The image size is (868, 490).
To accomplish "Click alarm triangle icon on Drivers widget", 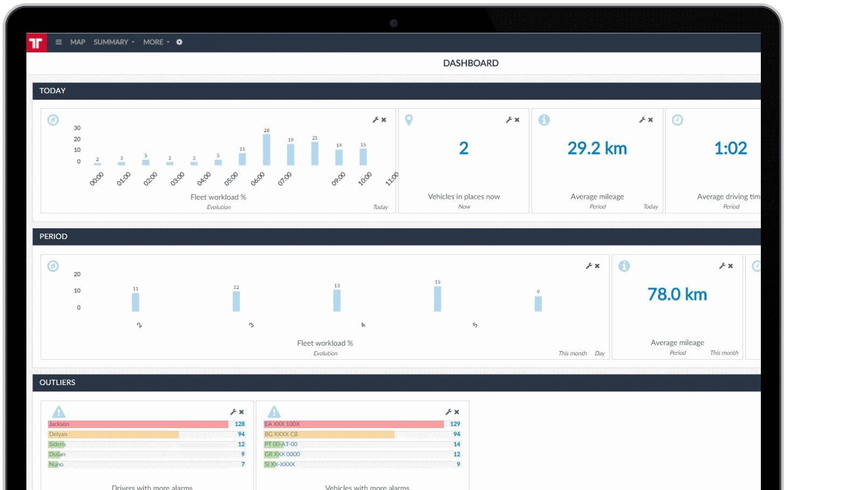I will point(59,412).
